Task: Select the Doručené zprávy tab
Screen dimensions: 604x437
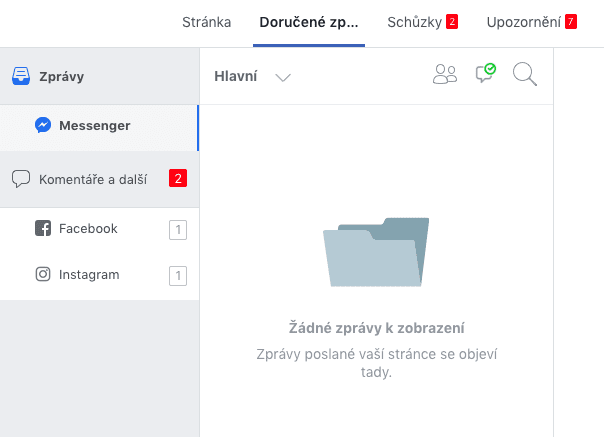Action: tap(308, 22)
